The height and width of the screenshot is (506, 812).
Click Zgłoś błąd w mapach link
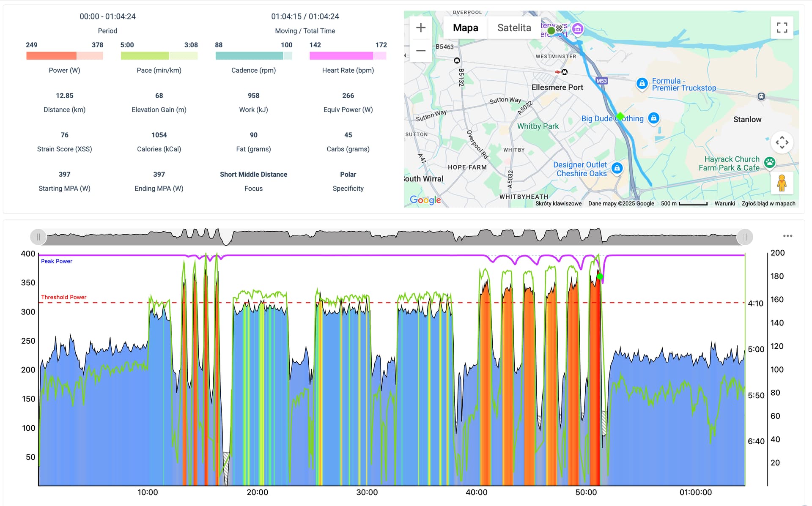[x=768, y=203]
